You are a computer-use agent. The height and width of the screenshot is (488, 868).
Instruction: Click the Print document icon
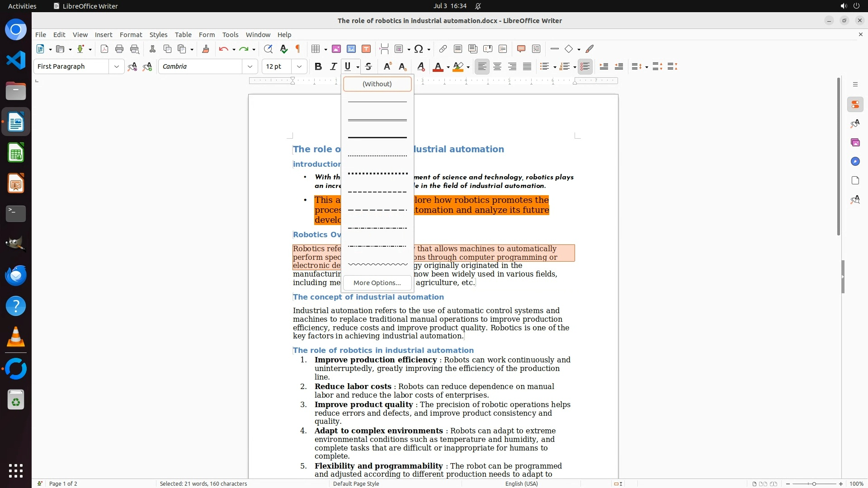coord(119,49)
